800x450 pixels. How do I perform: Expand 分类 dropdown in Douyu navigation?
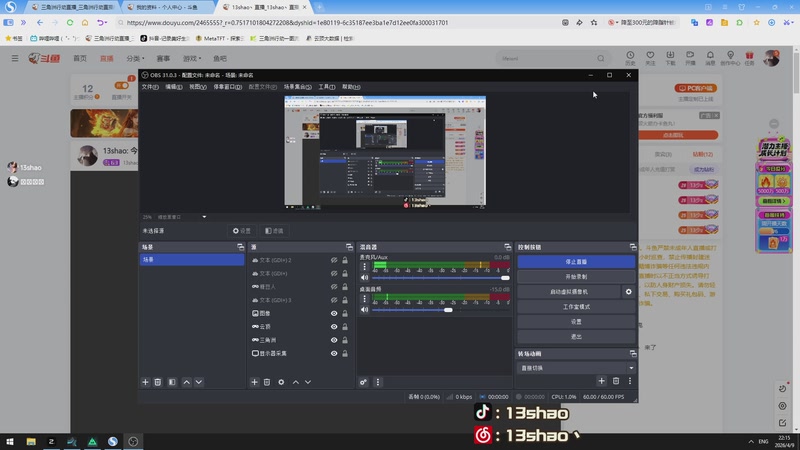point(135,59)
